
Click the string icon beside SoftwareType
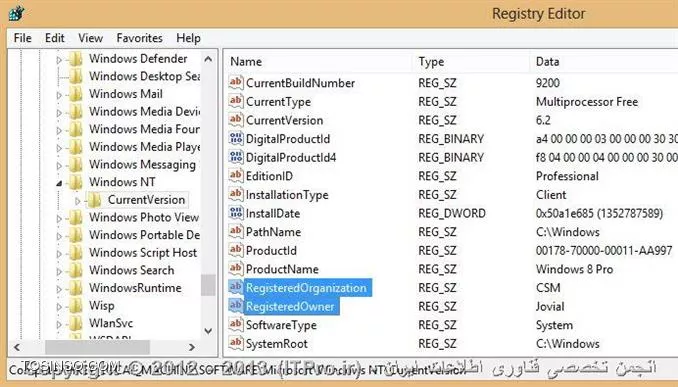(236, 324)
